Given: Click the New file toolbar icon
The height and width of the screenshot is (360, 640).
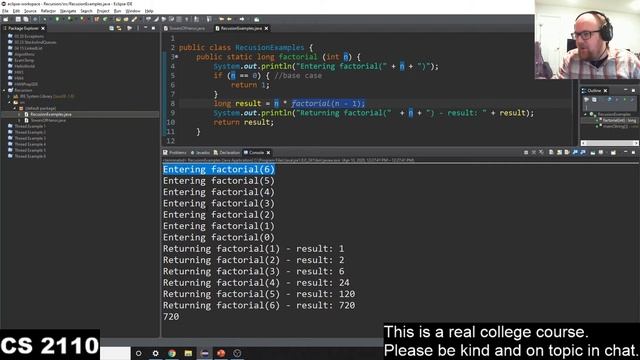Looking at the screenshot, I should (6, 19).
